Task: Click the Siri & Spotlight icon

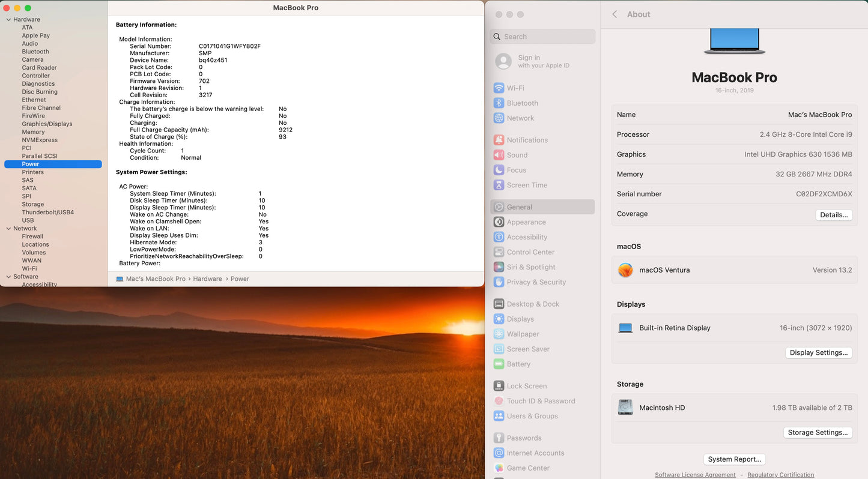Action: [499, 267]
